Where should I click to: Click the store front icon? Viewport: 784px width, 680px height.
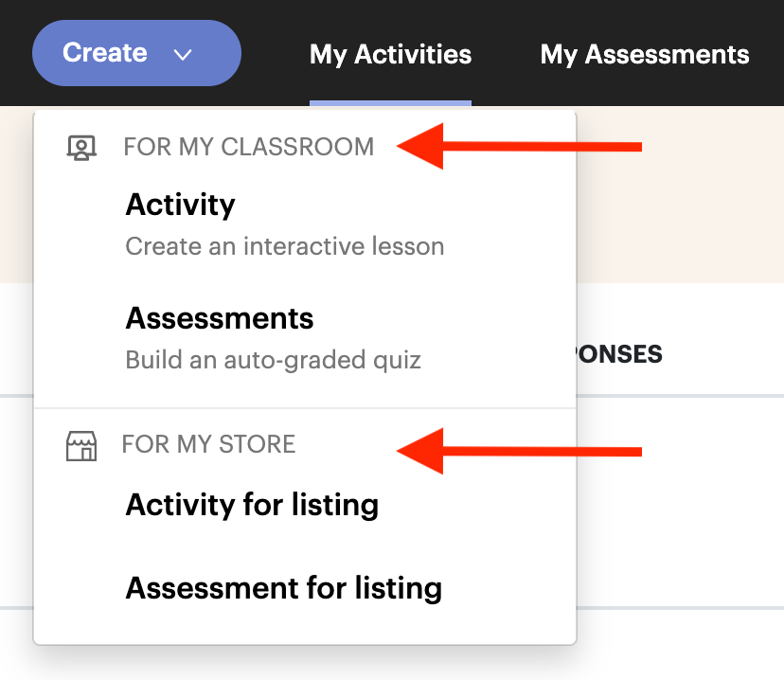click(x=81, y=446)
